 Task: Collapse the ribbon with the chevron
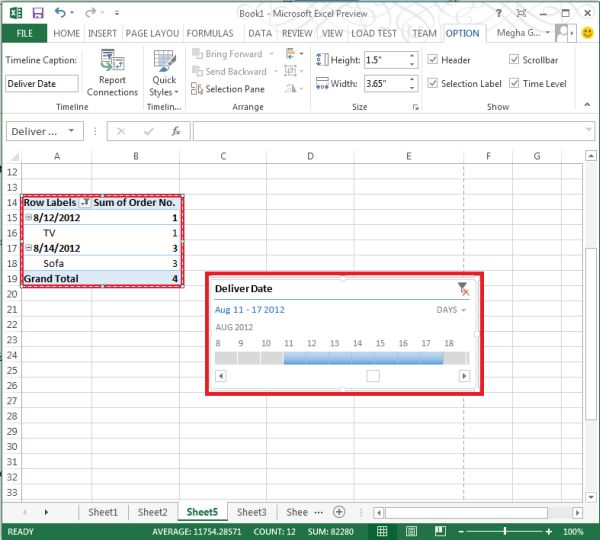(x=587, y=104)
